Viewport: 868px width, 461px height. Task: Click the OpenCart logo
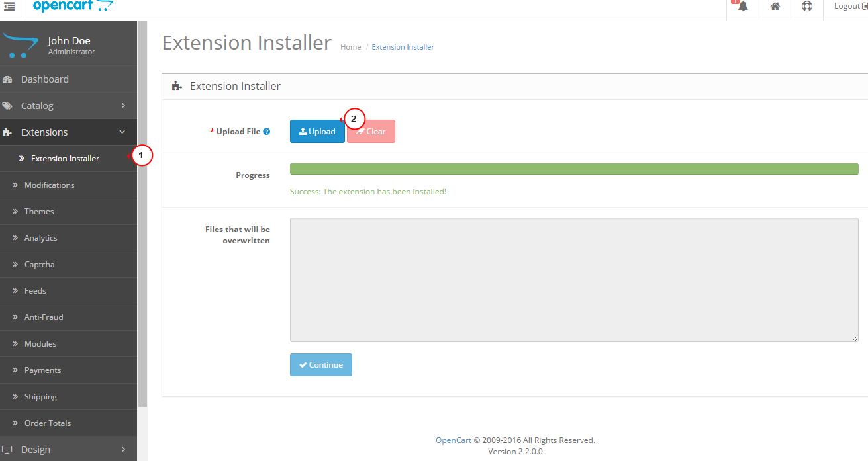(x=73, y=7)
